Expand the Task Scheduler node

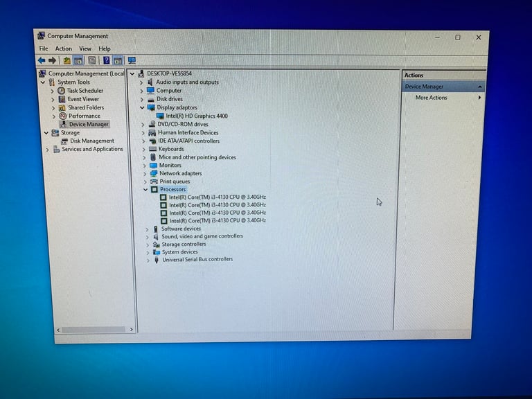pos(52,91)
